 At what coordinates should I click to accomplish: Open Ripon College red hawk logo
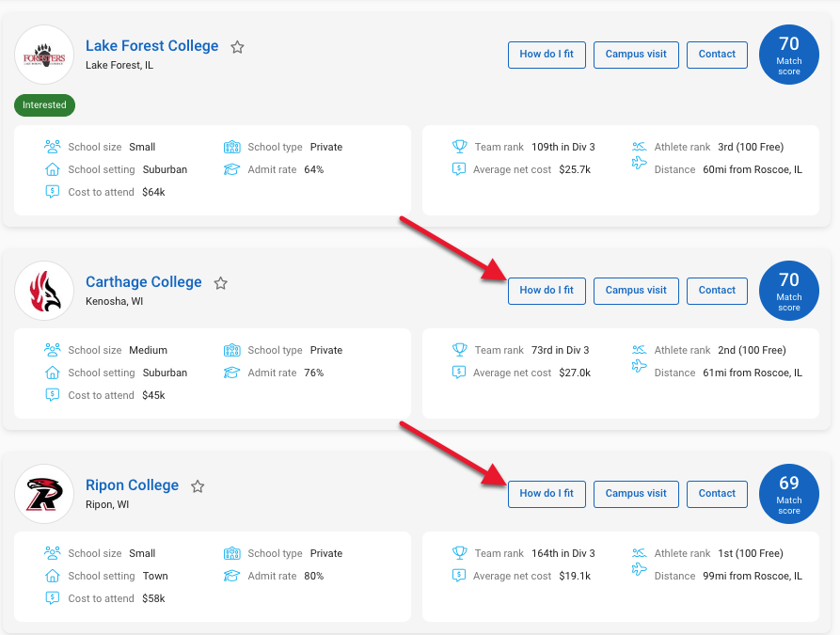tap(44, 494)
